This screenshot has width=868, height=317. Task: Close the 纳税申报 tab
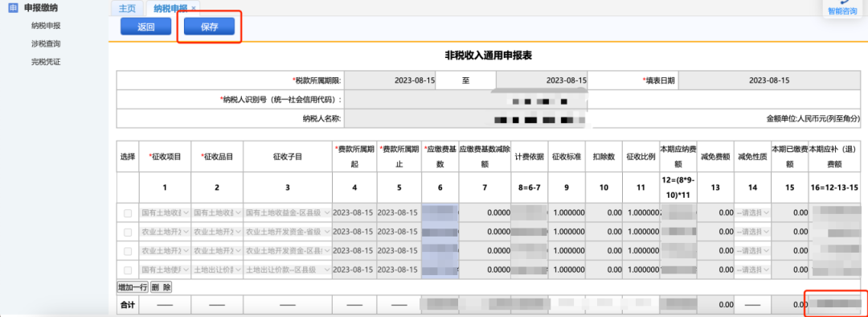(x=193, y=8)
